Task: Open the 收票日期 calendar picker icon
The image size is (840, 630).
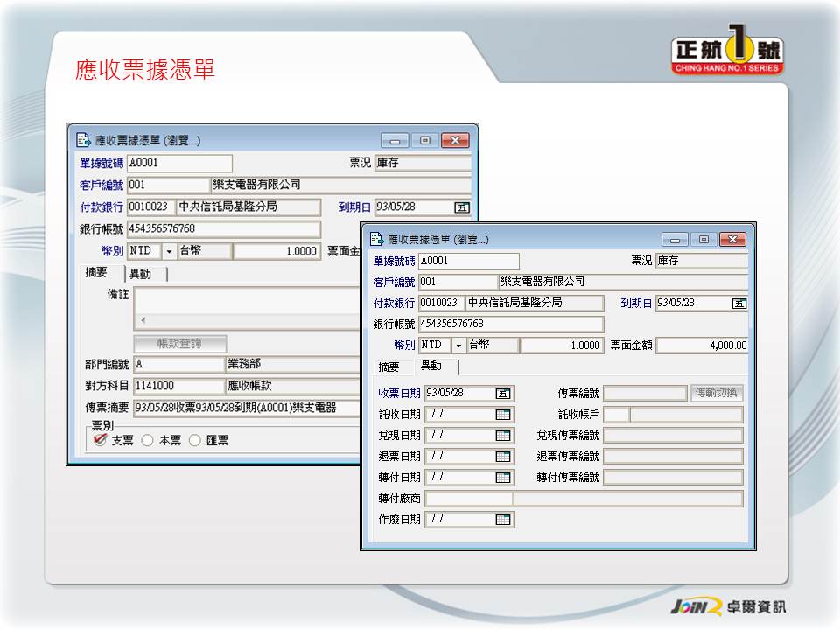Action: 503,394
